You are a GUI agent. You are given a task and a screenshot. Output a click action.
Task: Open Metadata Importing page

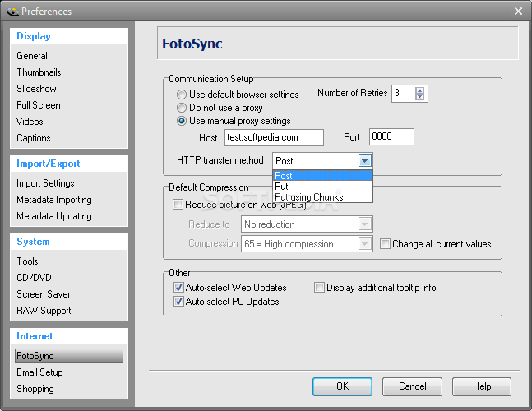point(54,200)
